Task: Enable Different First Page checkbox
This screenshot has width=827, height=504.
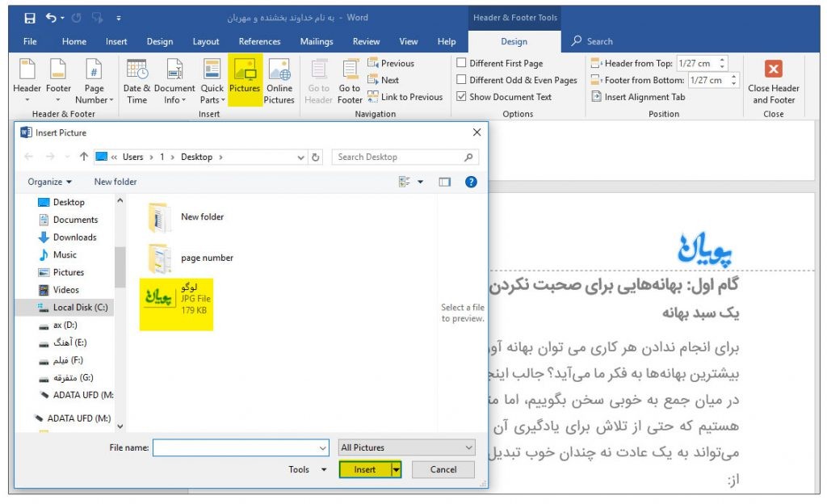Action: pos(461,63)
